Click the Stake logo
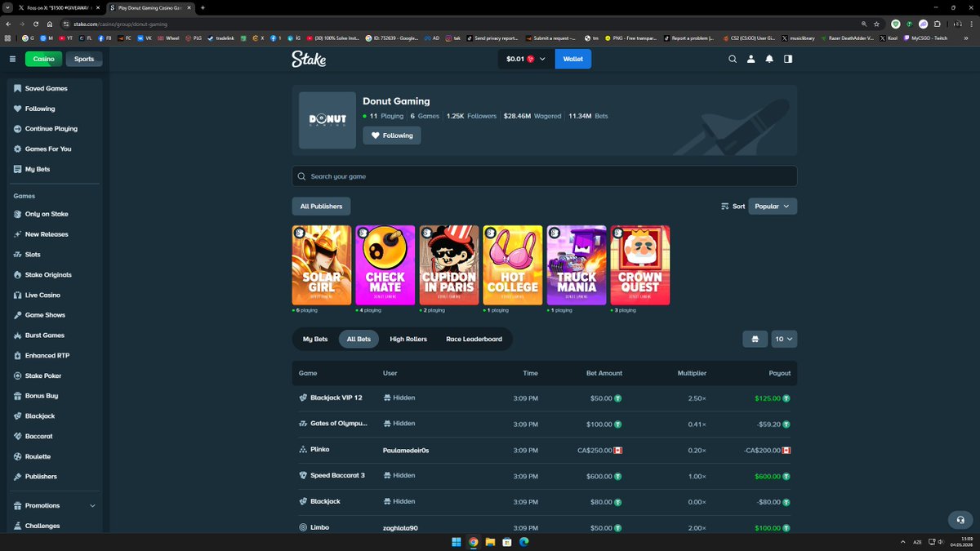Screen dimensions: 980x551 tap(309, 59)
